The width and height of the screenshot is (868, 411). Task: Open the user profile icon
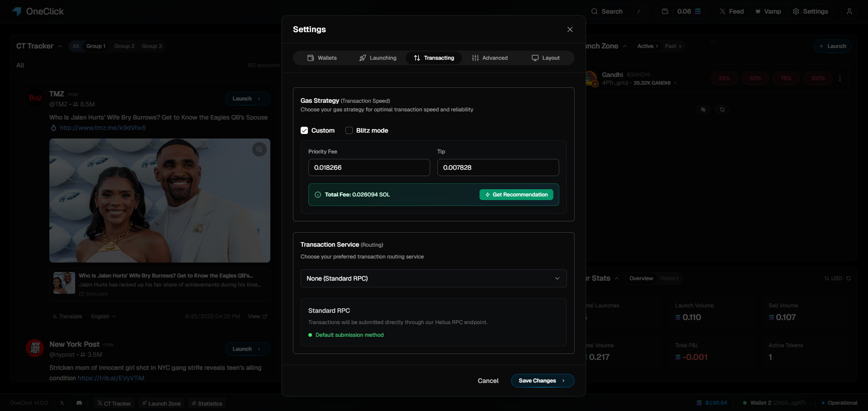(x=849, y=11)
